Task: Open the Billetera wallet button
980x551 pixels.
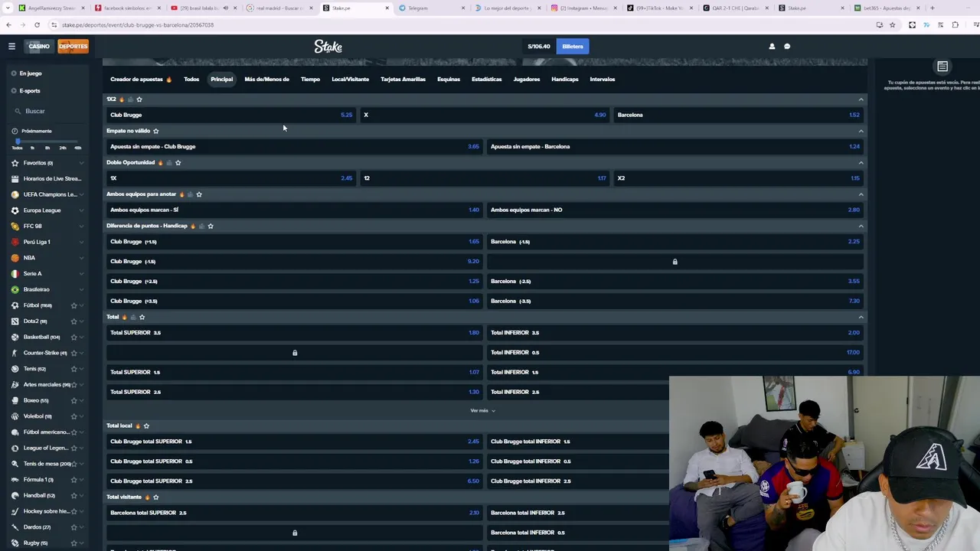Action: (573, 46)
